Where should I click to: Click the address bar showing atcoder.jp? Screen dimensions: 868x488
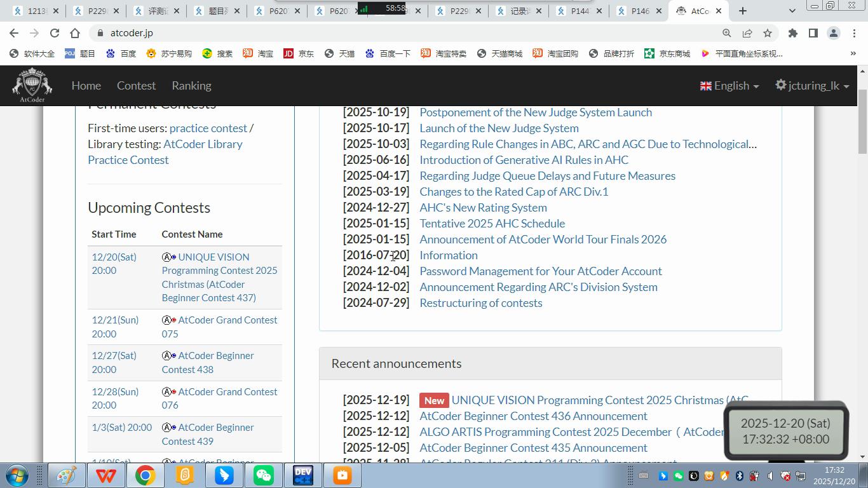point(381,33)
